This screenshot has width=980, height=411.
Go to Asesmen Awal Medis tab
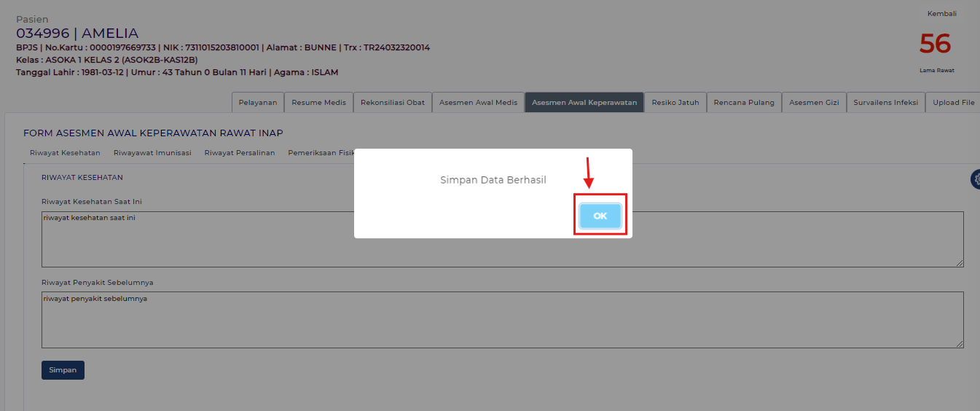click(478, 103)
